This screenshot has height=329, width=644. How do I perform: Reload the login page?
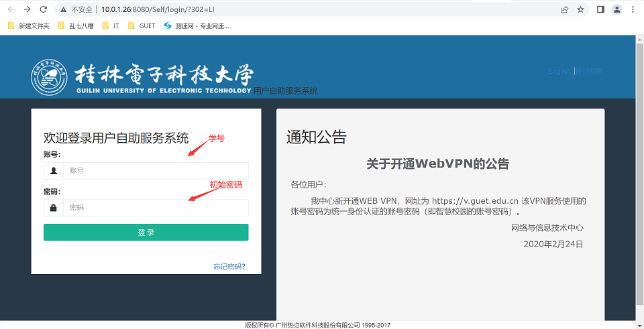(44, 10)
